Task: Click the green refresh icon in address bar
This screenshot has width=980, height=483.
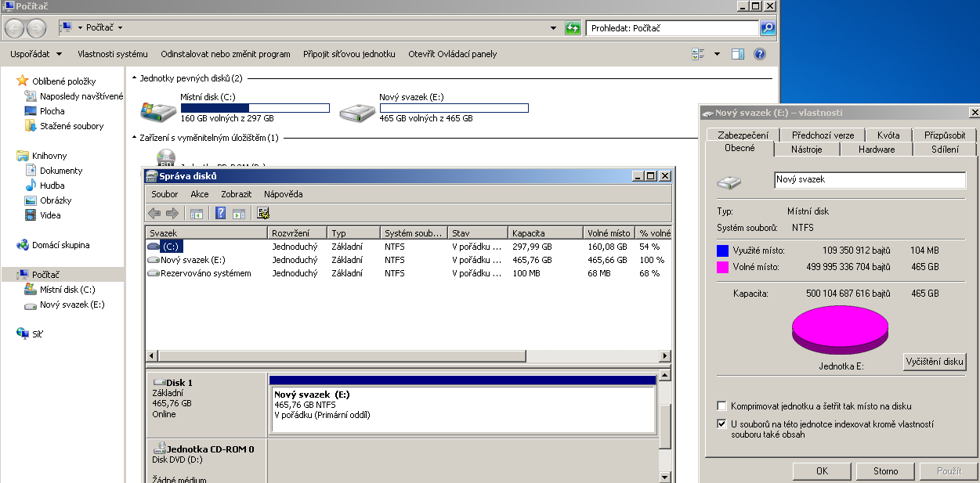Action: coord(573,28)
